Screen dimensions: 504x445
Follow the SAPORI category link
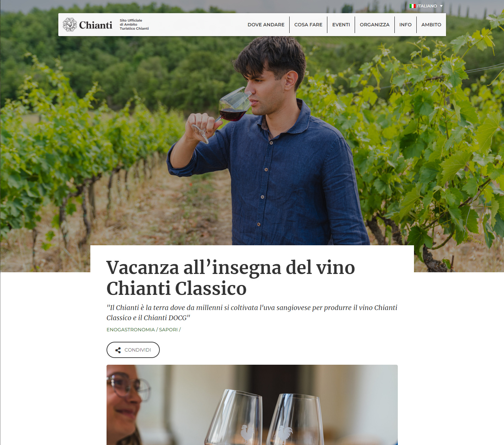coord(168,330)
